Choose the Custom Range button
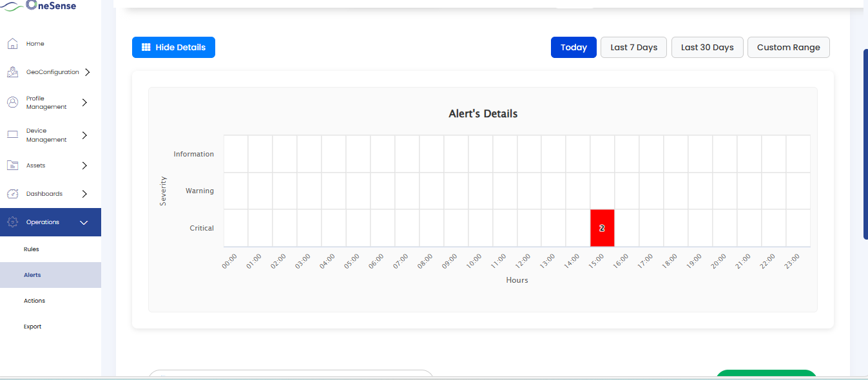868x380 pixels. point(789,47)
